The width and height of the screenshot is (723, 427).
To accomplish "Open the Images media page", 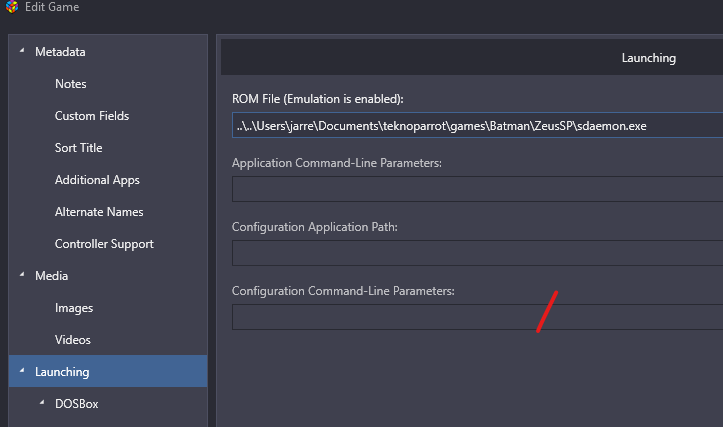I will tap(74, 308).
